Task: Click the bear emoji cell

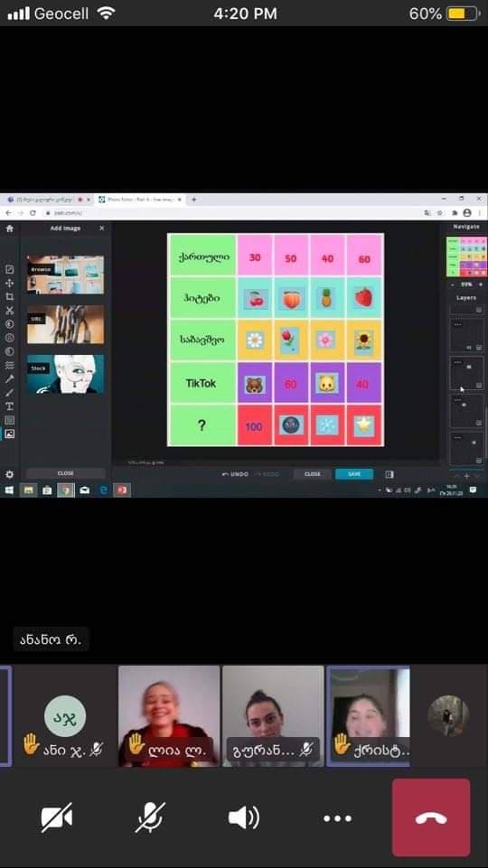Action: 255,384
